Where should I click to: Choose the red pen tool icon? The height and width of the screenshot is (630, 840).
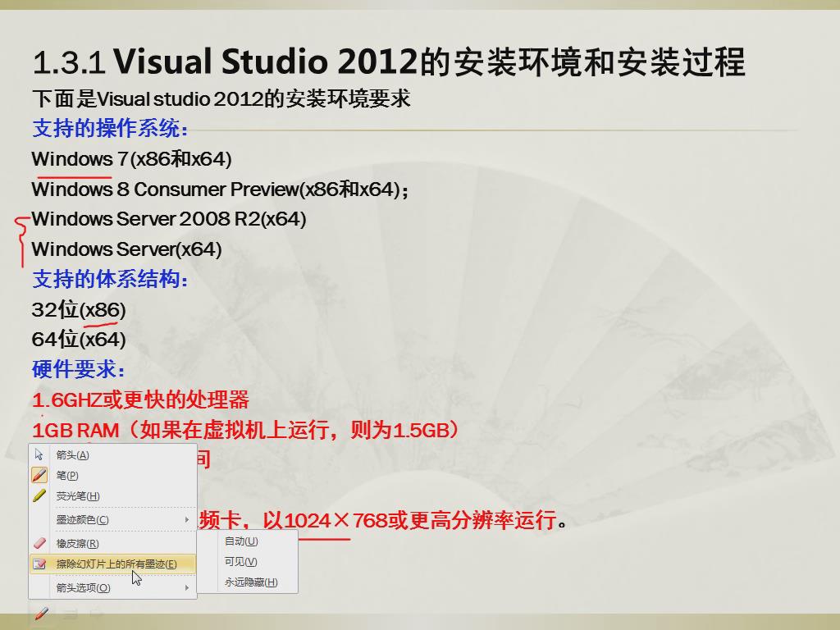click(39, 475)
